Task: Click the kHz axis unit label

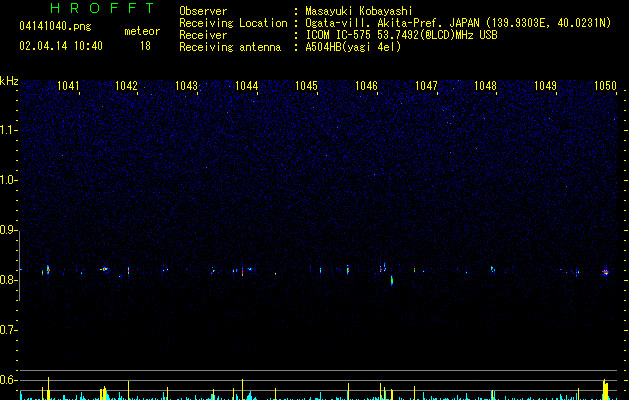Action: 9,81
